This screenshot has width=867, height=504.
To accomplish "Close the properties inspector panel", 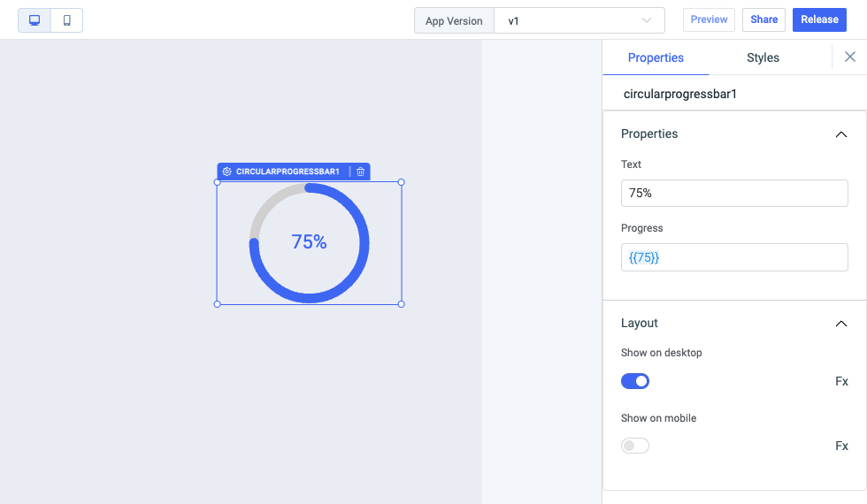I will [x=849, y=57].
